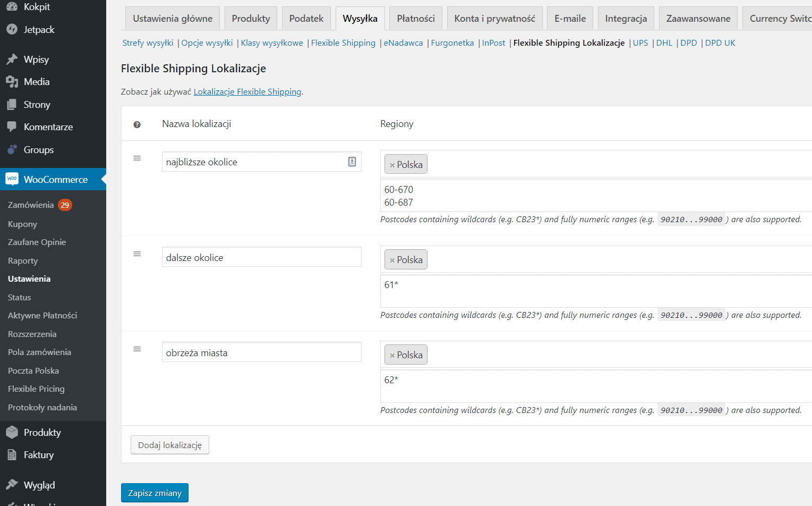Remove Polska from dalsze okolice regions
This screenshot has width=812, height=506.
392,260
